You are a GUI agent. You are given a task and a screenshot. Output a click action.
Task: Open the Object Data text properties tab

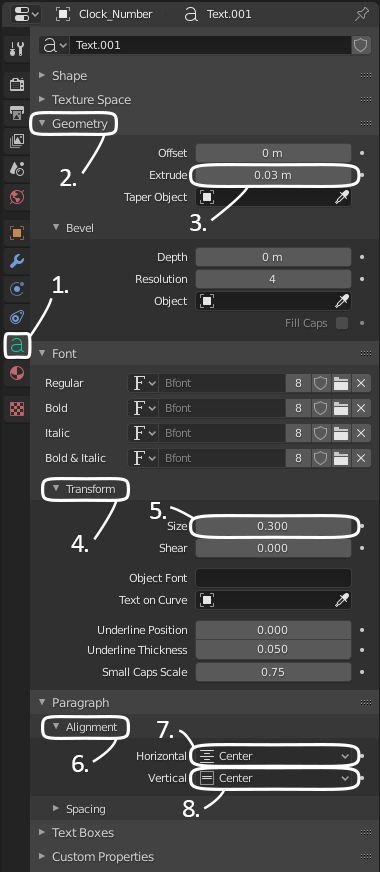coord(17,346)
